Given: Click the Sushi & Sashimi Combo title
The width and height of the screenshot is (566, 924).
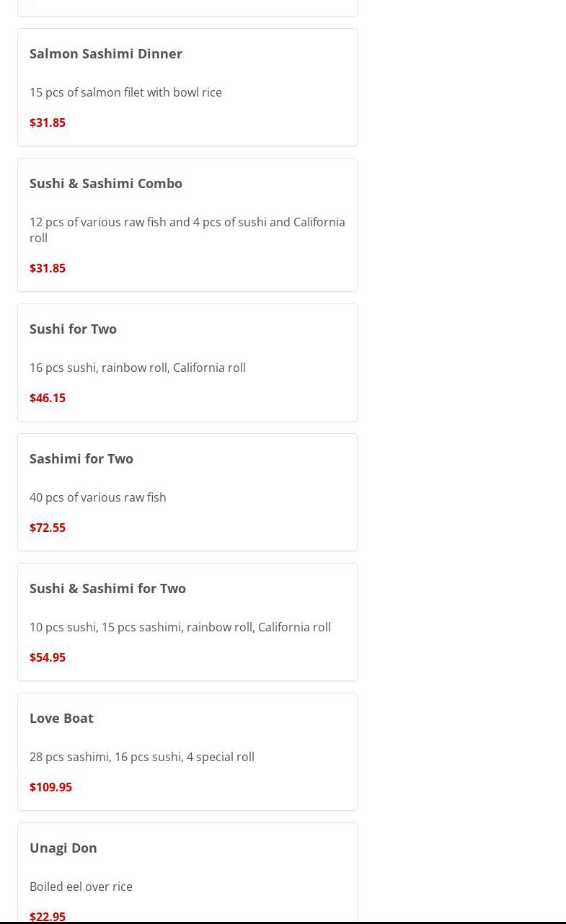Looking at the screenshot, I should point(106,183).
